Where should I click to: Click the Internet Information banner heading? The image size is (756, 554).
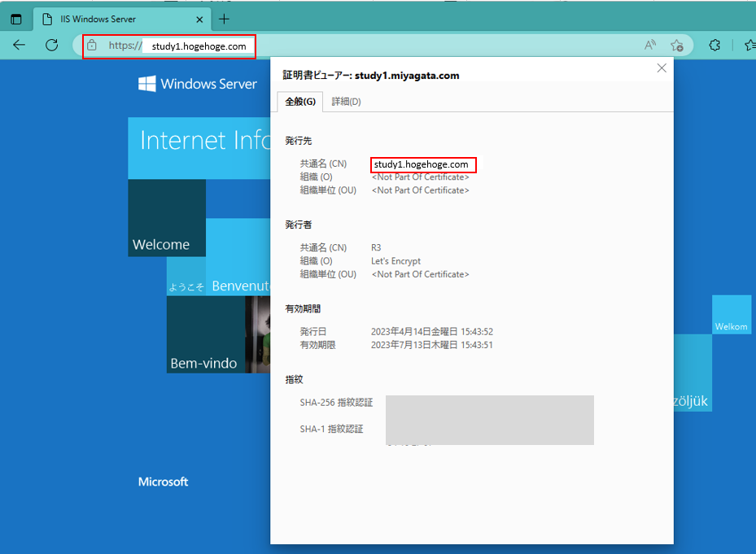tap(199, 148)
